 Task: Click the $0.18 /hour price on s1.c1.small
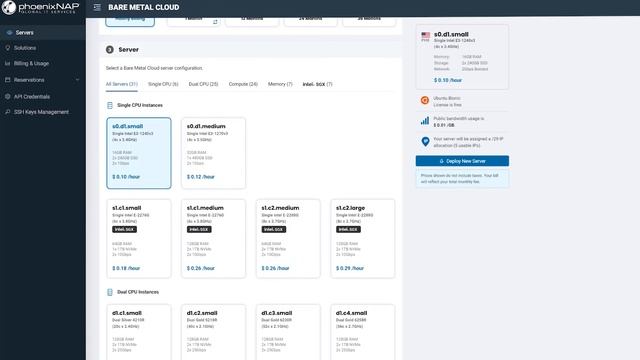(x=126, y=268)
